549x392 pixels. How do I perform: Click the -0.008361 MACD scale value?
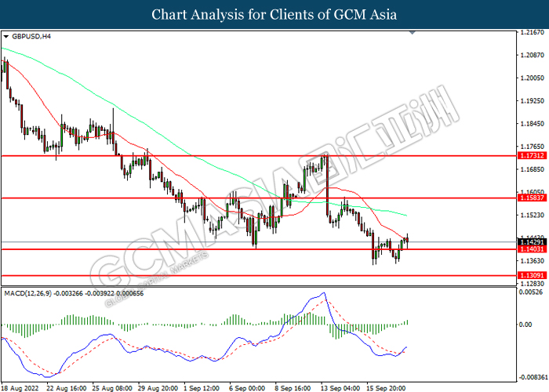tap(533, 377)
